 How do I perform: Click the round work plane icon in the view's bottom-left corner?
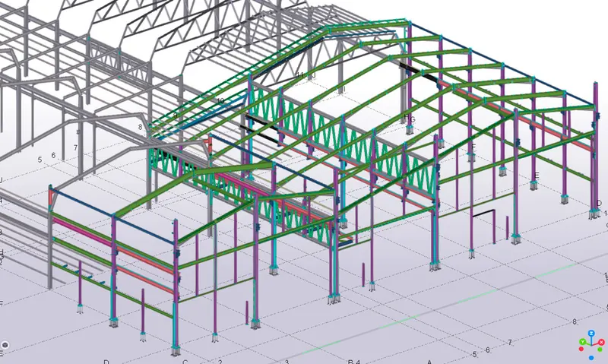tap(5, 345)
